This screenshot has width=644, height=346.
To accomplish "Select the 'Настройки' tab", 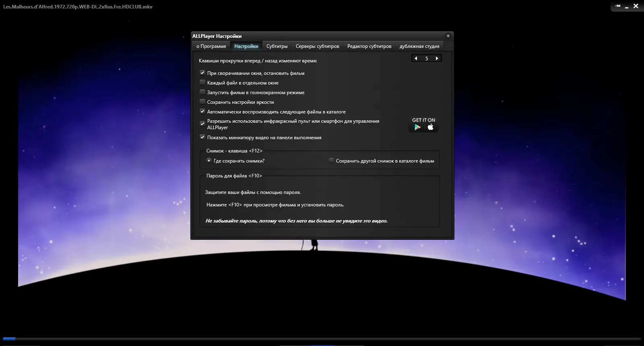I will 246,46.
